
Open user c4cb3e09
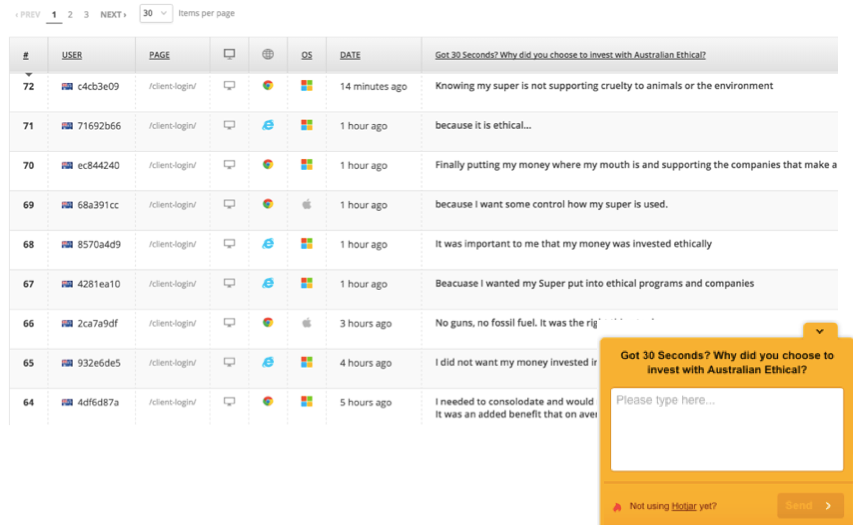tap(98, 86)
